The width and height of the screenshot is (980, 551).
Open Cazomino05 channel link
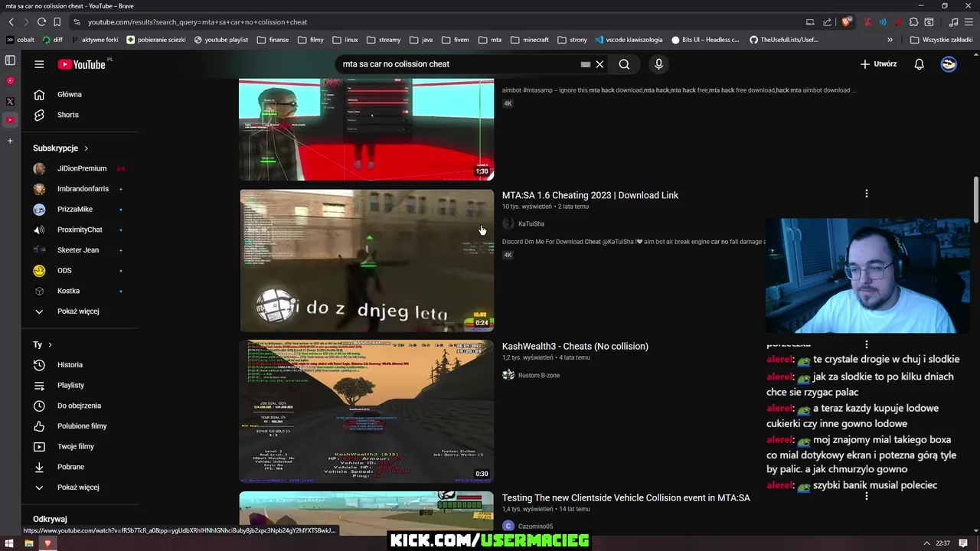click(535, 527)
